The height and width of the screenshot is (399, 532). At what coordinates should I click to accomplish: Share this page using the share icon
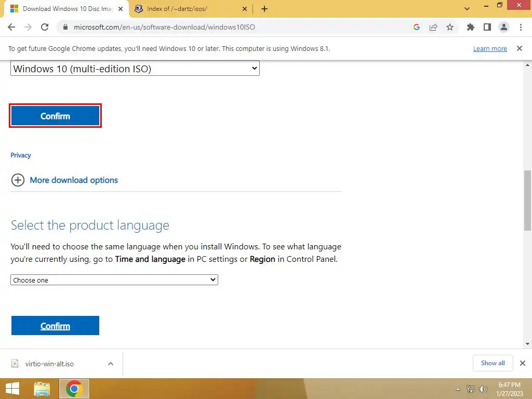(433, 27)
